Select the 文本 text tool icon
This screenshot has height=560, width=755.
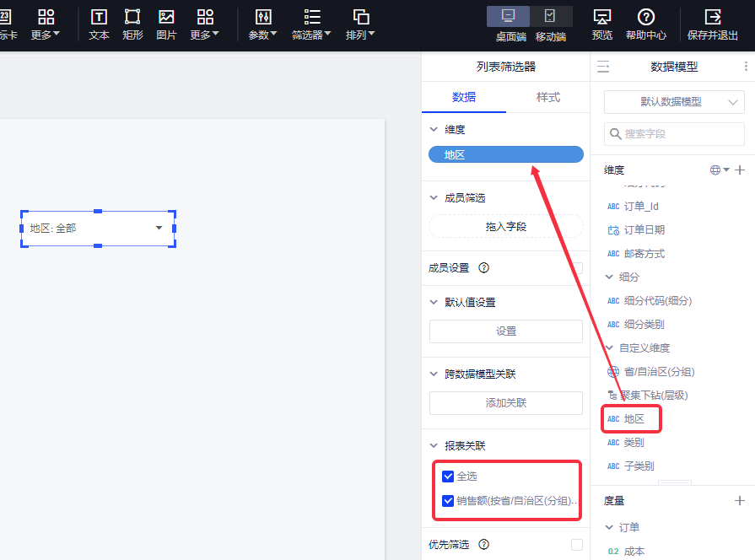(99, 18)
